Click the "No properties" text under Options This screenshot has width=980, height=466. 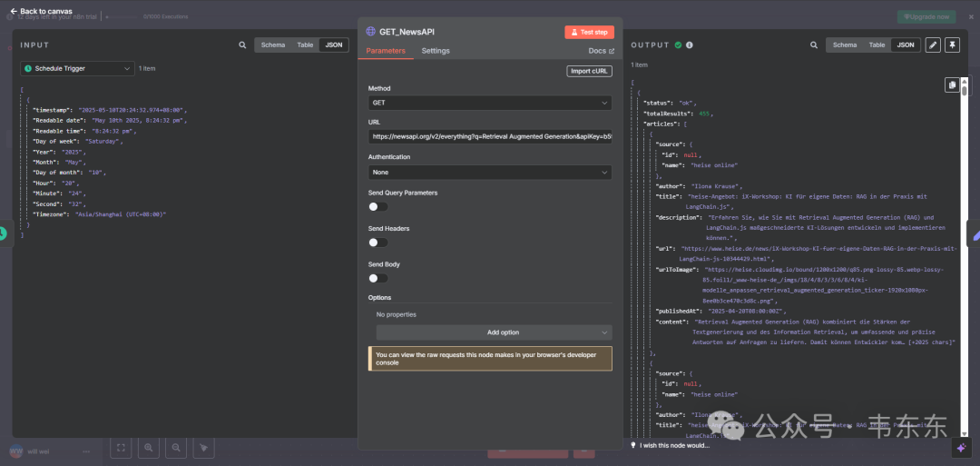(x=397, y=314)
